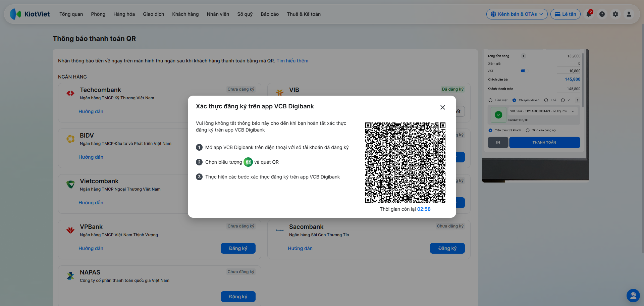Click the NAPAS logo icon
This screenshot has width=644, height=306.
(70, 275)
